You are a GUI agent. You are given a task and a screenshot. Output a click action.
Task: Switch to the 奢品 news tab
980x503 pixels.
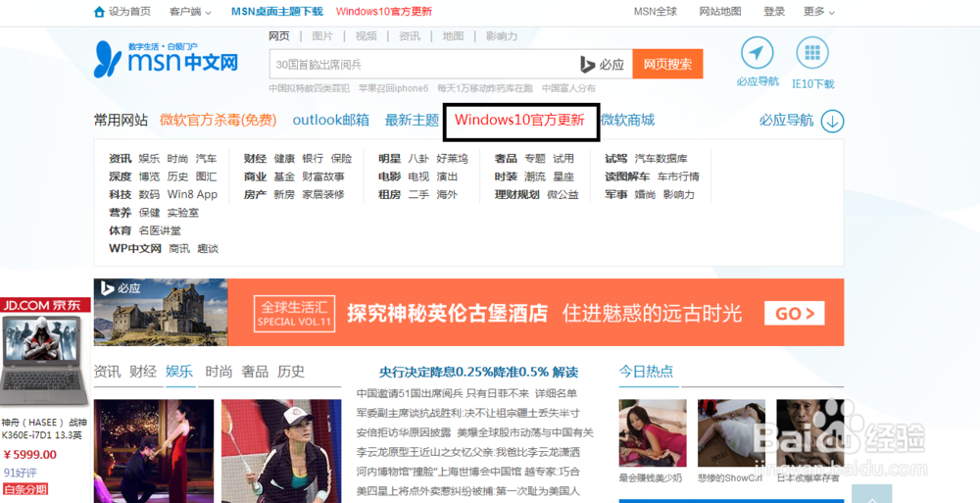[255, 372]
